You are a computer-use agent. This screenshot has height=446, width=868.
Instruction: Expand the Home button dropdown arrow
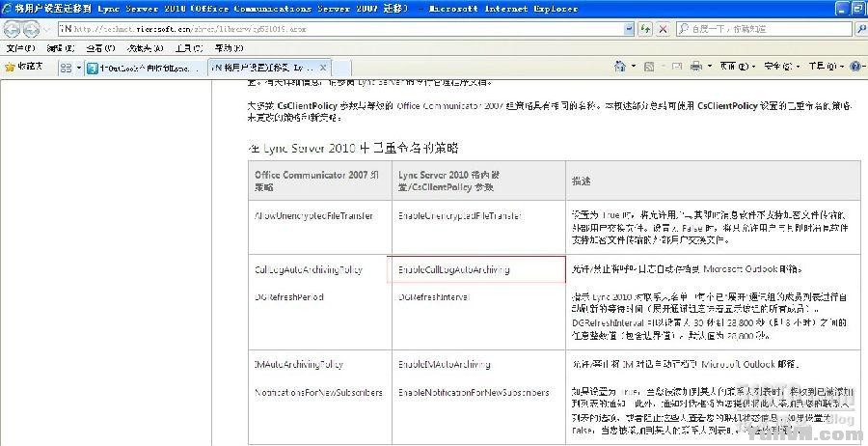point(634,67)
